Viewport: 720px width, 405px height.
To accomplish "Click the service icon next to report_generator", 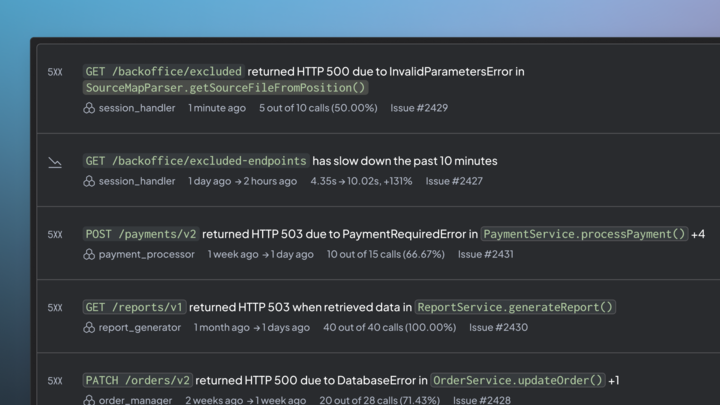I will (x=89, y=327).
